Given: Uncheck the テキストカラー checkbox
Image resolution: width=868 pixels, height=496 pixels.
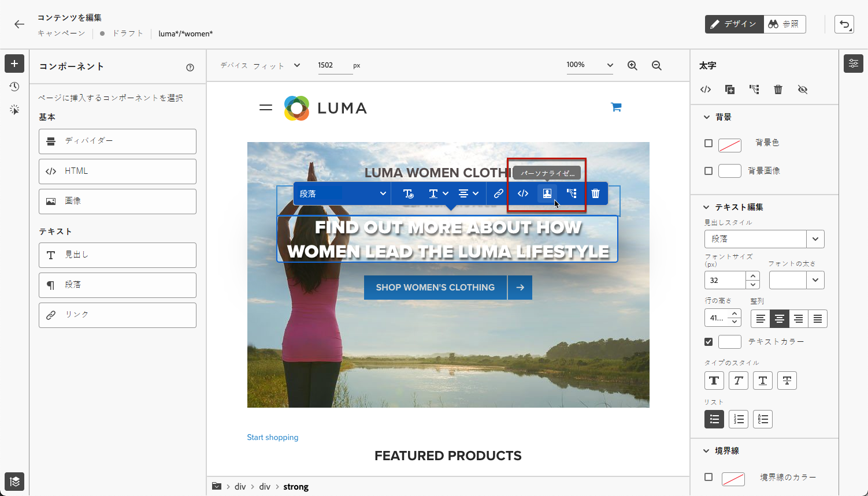Looking at the screenshot, I should tap(709, 342).
